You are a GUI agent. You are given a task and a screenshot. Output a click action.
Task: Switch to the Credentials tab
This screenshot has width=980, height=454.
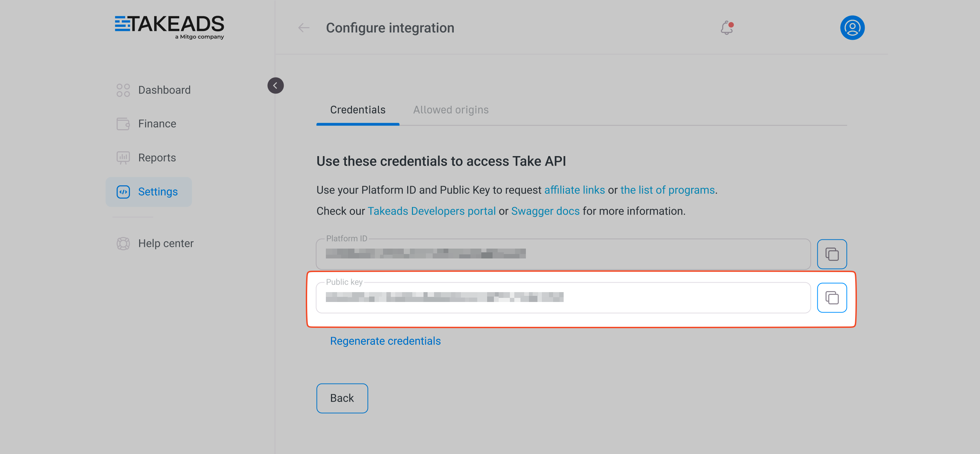pyautogui.click(x=358, y=110)
